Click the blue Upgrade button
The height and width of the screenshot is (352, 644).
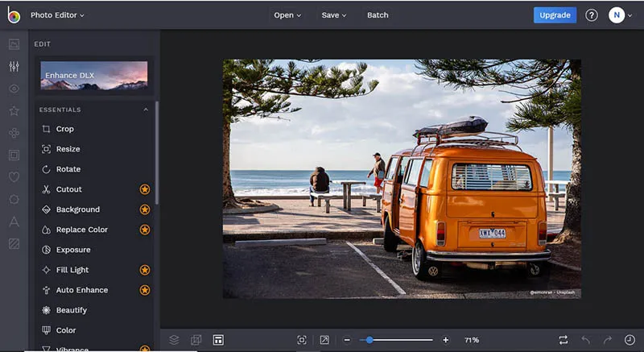pos(555,15)
